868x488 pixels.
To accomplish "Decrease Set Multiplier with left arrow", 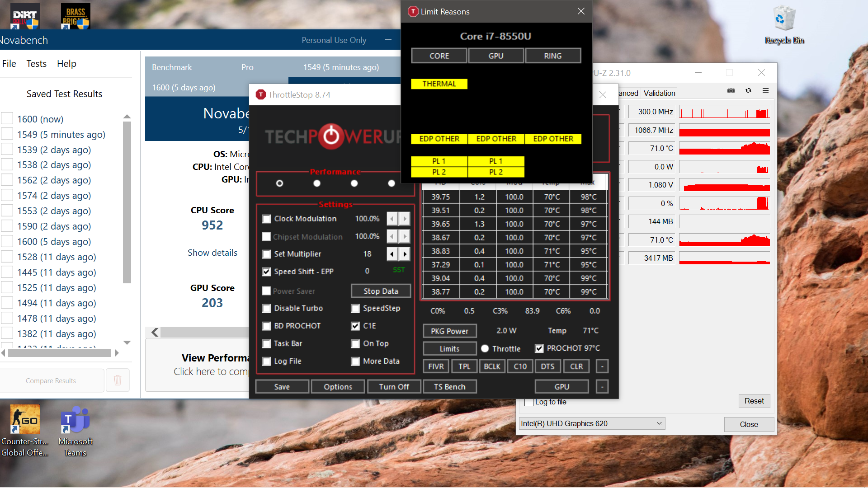I will click(x=392, y=254).
